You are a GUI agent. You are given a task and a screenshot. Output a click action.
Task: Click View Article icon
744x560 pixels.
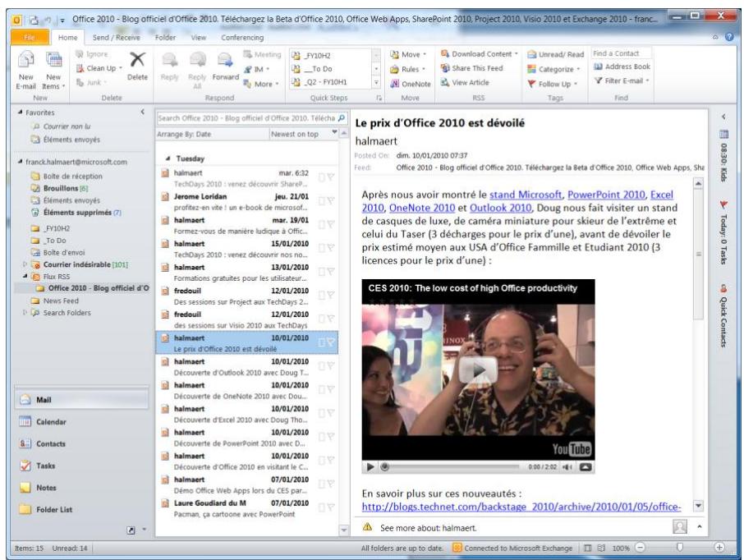tap(445, 82)
